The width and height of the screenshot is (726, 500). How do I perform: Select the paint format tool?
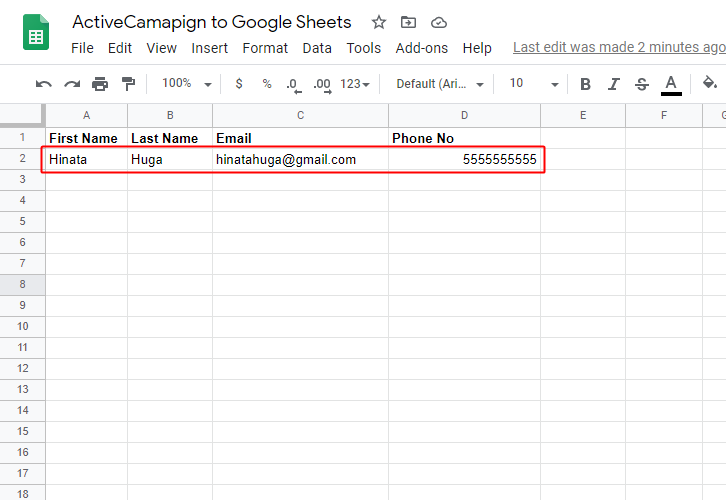(x=128, y=84)
